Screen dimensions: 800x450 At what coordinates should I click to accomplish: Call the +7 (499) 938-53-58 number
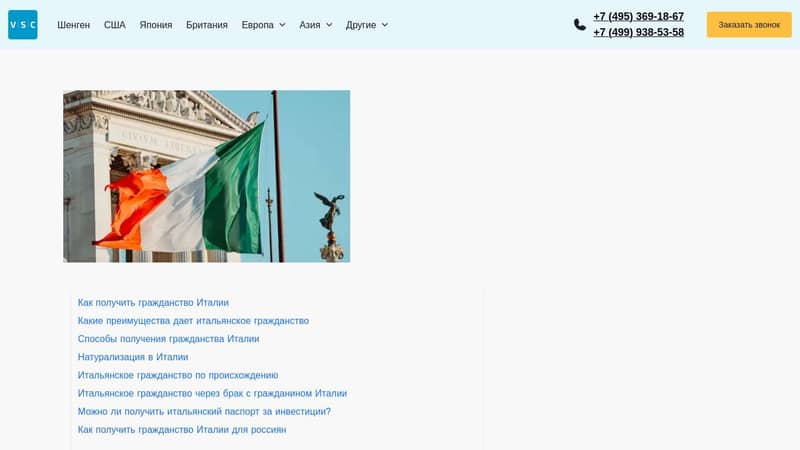638,32
